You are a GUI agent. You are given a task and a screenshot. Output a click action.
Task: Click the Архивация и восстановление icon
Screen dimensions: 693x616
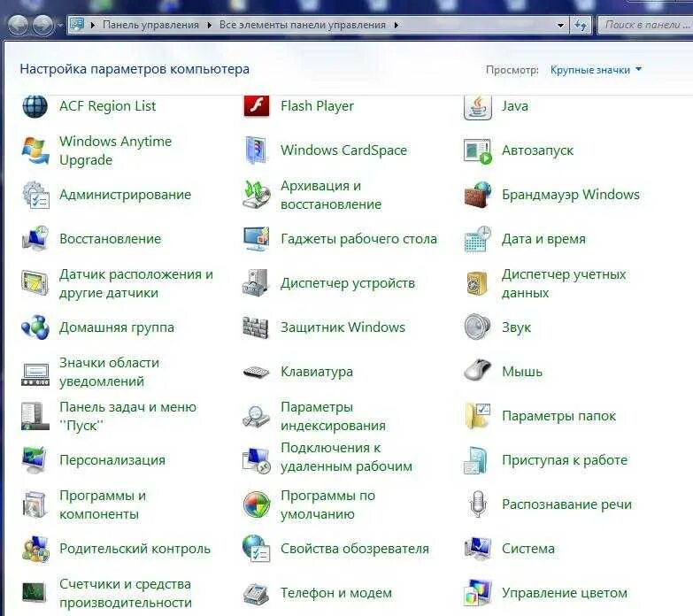tap(257, 195)
